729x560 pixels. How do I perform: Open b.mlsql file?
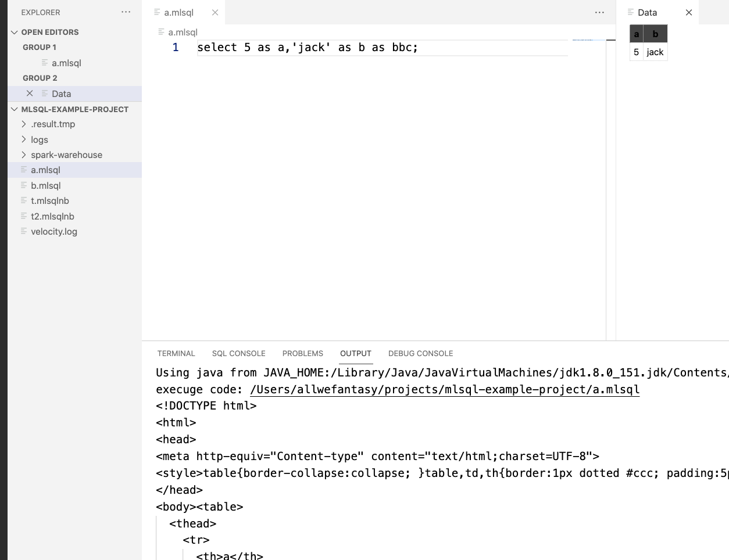[x=74, y=185]
